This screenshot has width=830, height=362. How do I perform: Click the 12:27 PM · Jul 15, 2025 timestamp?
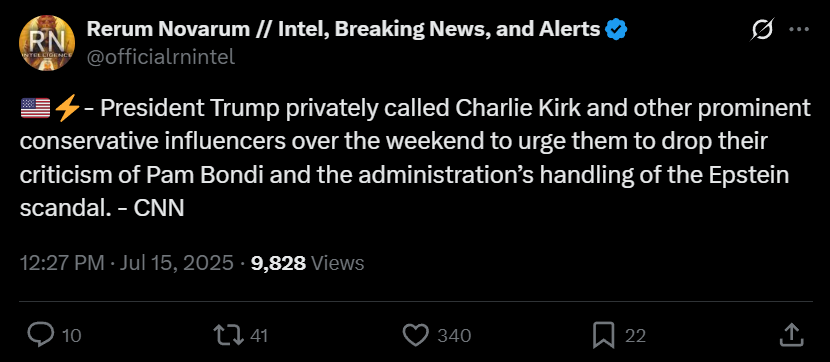127,263
